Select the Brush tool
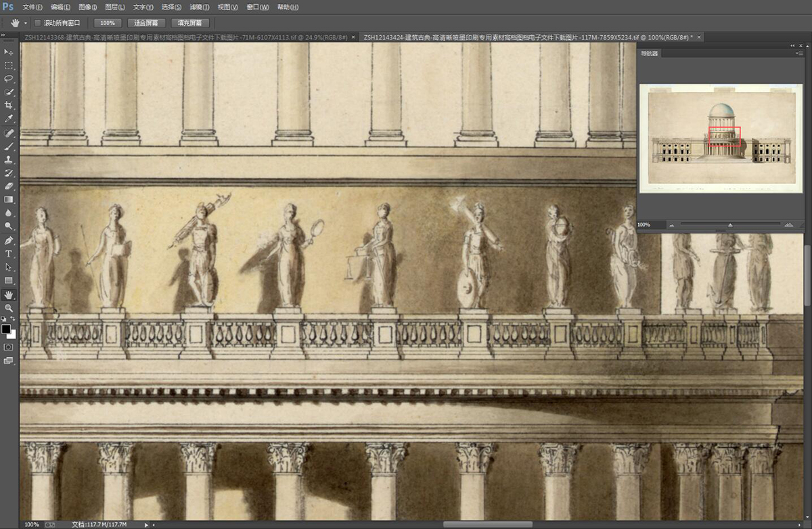 click(x=9, y=146)
